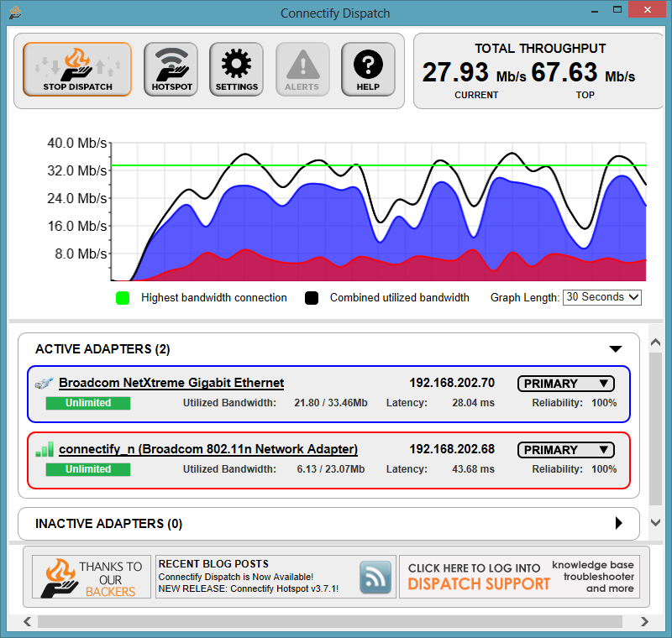Click the 27.93 Mb/s current throughput value
The height and width of the screenshot is (638, 672).
click(x=474, y=72)
